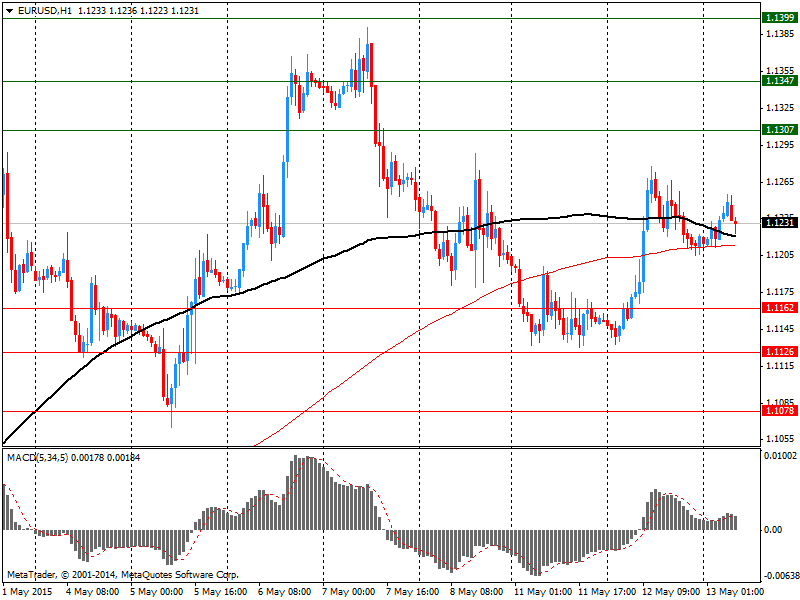Click the red 1.1126 support price tag
The height and width of the screenshot is (600, 800).
coord(780,351)
